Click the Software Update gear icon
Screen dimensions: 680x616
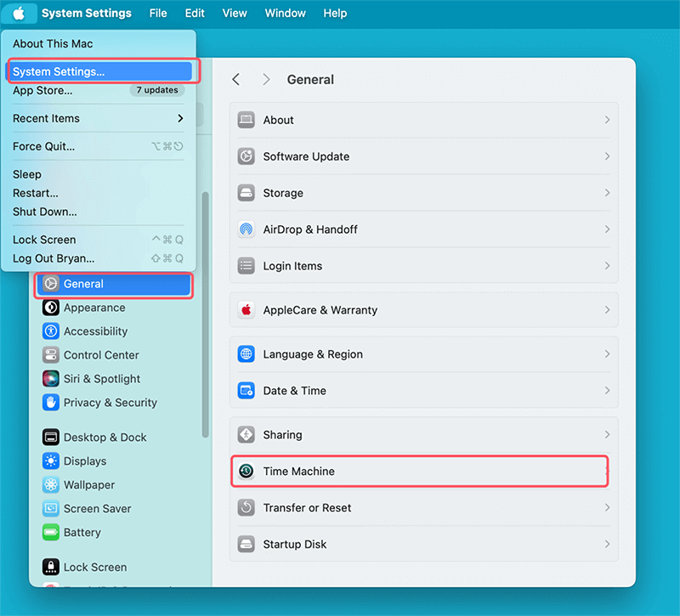coord(246,156)
